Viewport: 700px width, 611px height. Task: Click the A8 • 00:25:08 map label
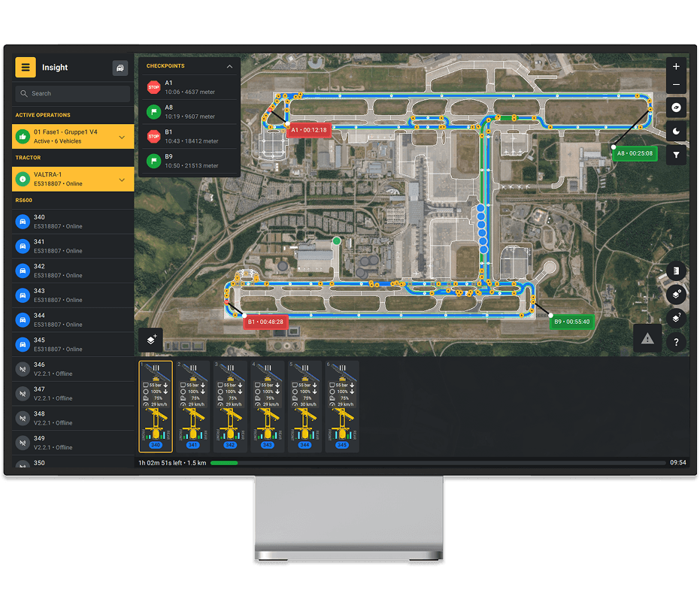tap(635, 153)
